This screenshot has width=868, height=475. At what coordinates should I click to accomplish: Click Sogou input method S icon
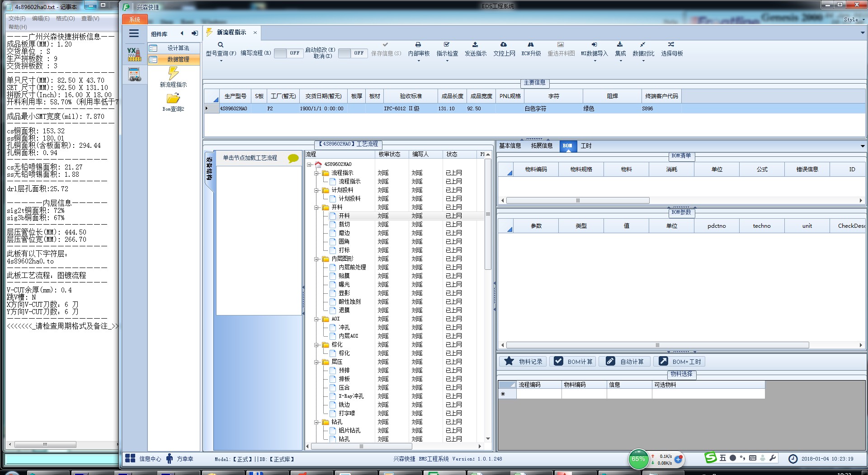pyautogui.click(x=711, y=458)
